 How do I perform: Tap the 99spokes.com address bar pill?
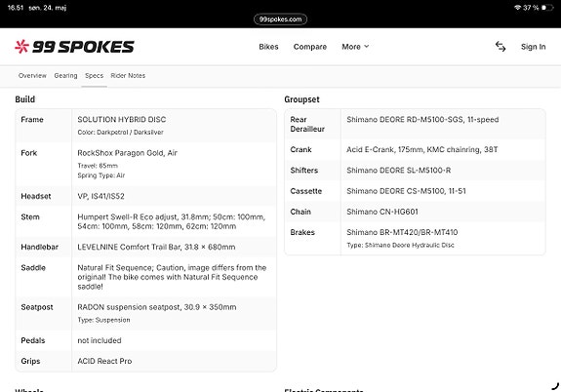(x=281, y=20)
